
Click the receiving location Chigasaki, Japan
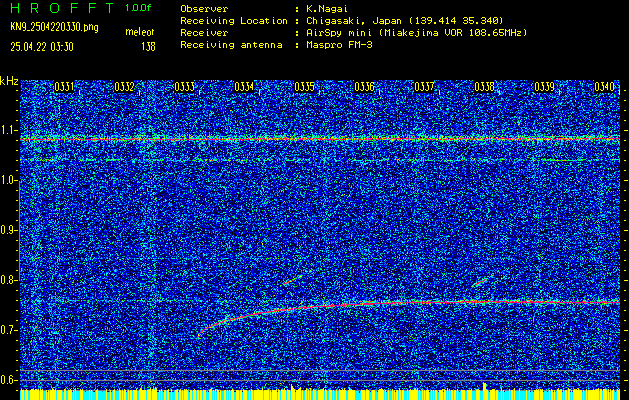[x=353, y=20]
